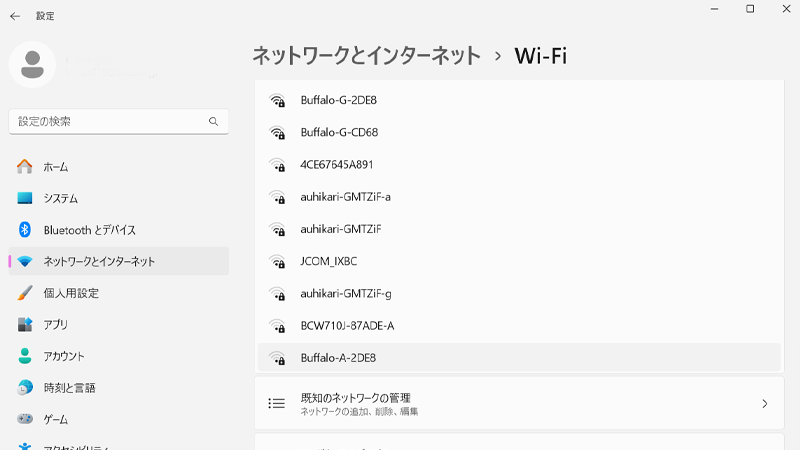This screenshot has width=800, height=450.
Task: Click Wi-Fi signal icon beside JCOM_IXBC
Action: 277,262
